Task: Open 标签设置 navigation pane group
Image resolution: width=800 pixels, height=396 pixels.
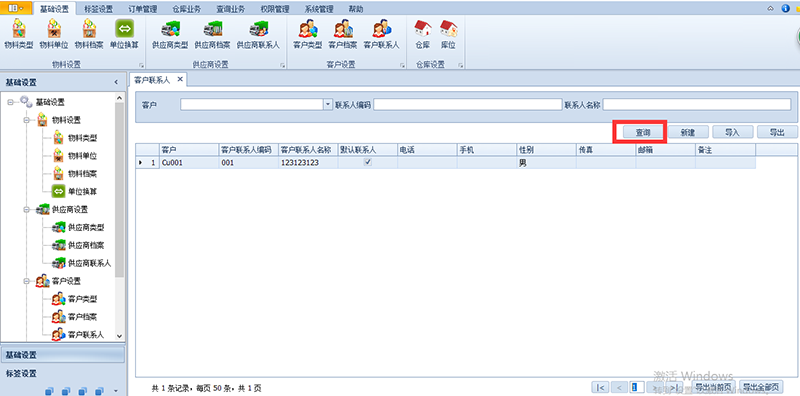Action: point(62,374)
